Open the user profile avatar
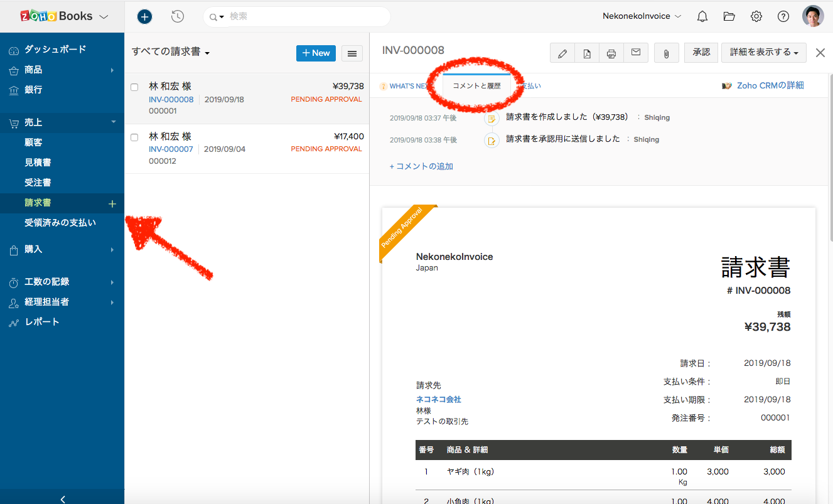833x504 pixels. (813, 16)
